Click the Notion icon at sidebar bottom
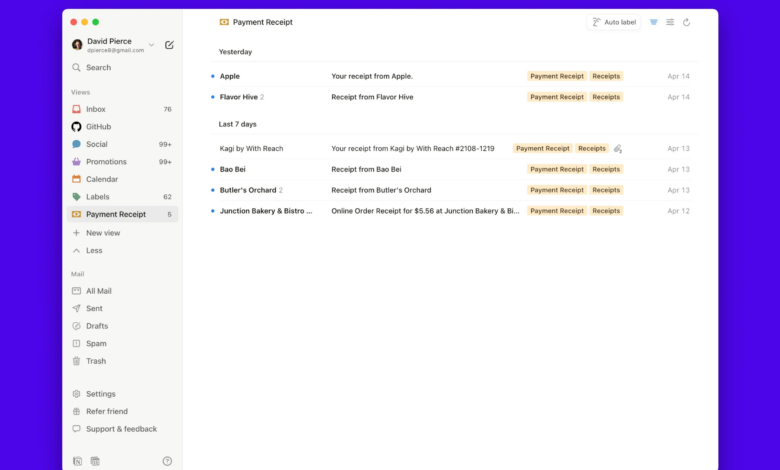The height and width of the screenshot is (470, 780). coord(78,462)
